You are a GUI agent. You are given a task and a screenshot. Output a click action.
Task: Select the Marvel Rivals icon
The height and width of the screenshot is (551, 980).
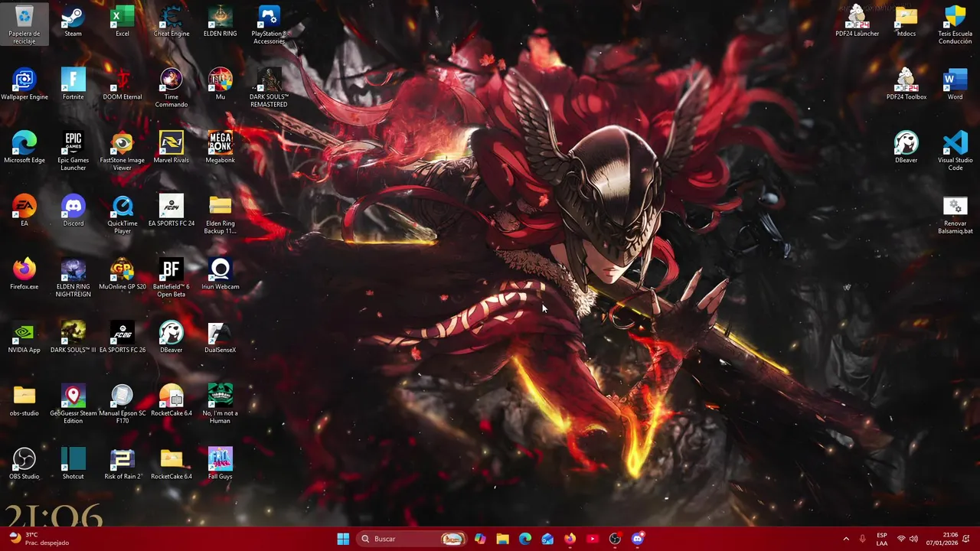(x=171, y=148)
